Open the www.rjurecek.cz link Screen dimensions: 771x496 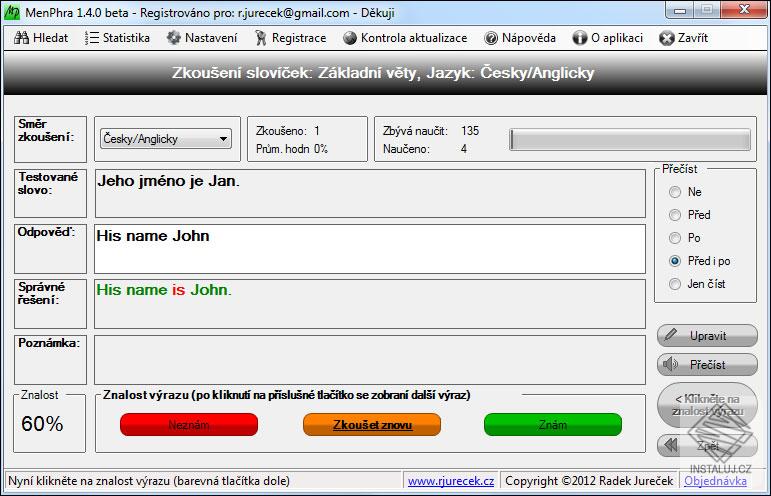(x=450, y=481)
